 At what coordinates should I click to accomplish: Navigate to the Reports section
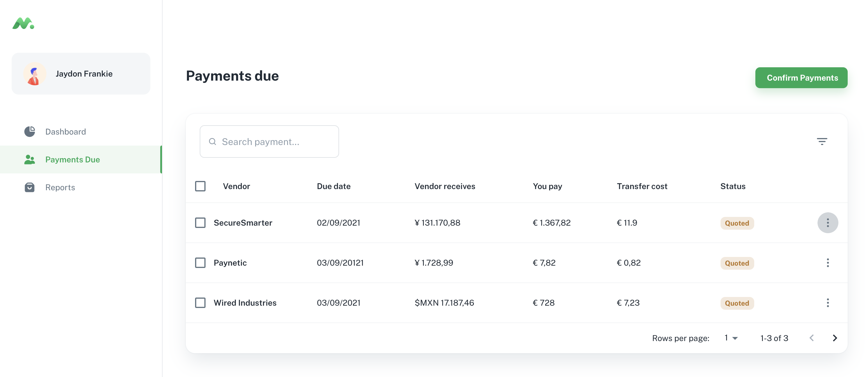coord(60,187)
